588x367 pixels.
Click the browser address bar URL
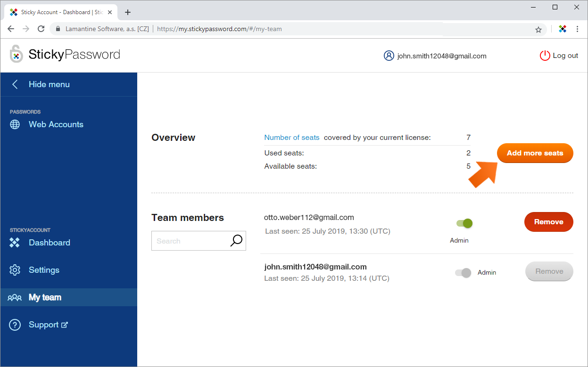[x=219, y=29]
